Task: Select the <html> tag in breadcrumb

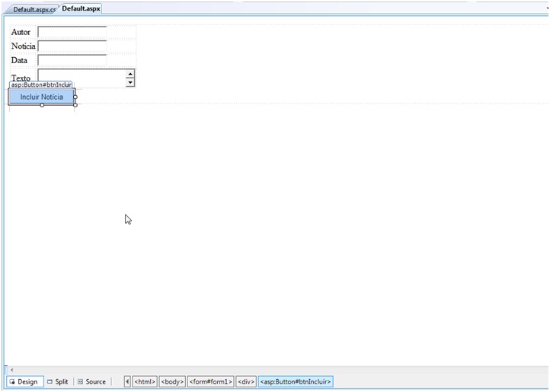Action: (x=145, y=381)
